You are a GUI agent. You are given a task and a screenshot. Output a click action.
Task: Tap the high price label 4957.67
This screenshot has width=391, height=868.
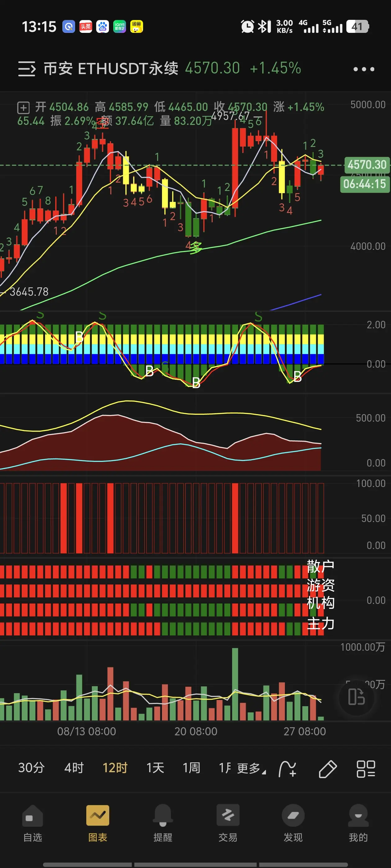tap(231, 116)
